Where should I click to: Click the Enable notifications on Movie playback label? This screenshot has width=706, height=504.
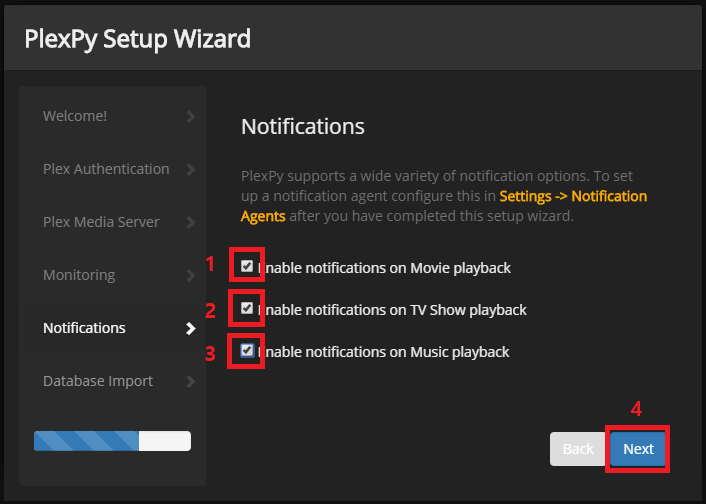click(x=385, y=268)
